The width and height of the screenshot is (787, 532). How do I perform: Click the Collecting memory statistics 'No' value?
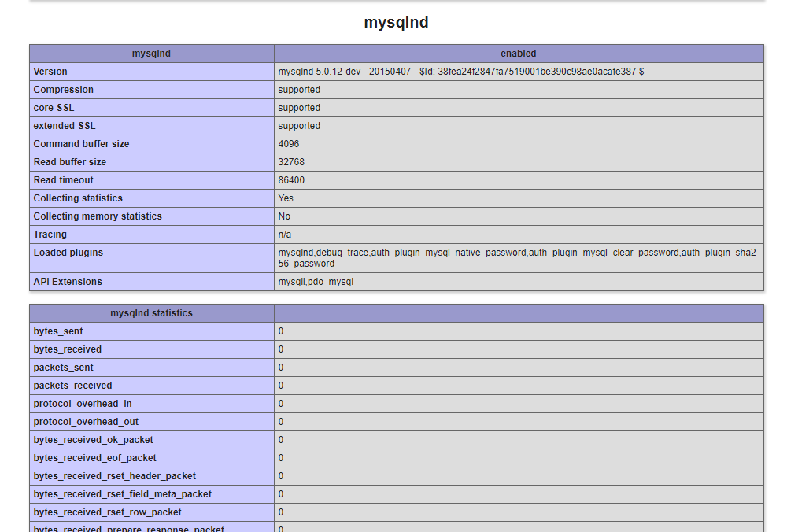(284, 216)
